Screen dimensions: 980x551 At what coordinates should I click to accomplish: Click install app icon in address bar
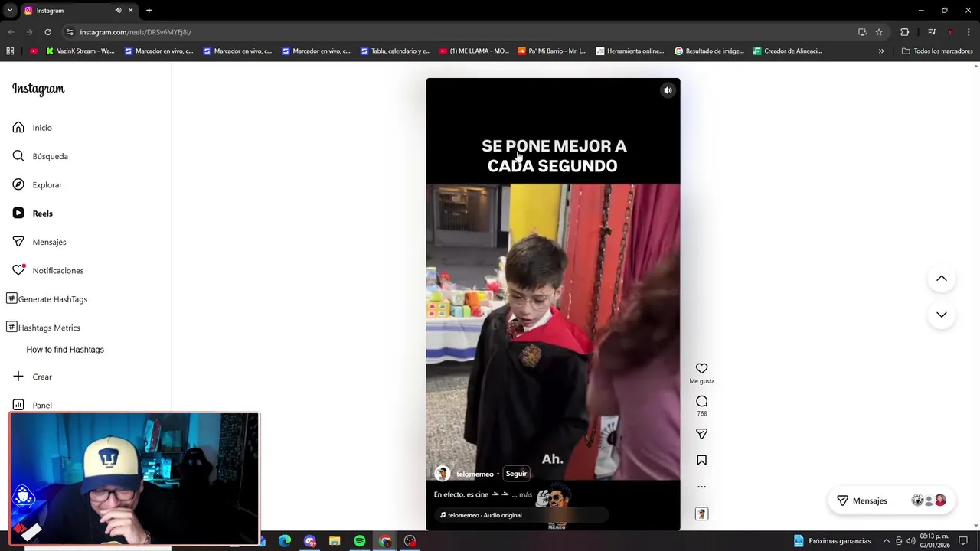click(862, 32)
